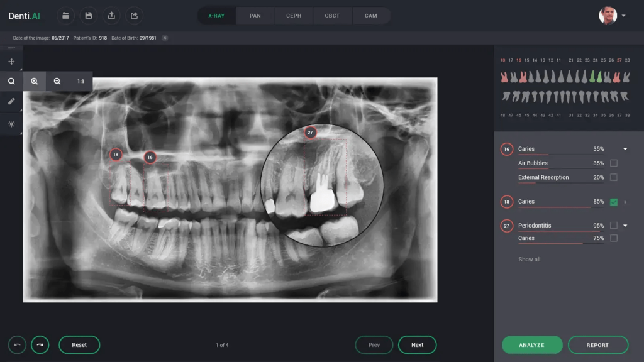Select the Pencil annotation tool

pyautogui.click(x=12, y=101)
